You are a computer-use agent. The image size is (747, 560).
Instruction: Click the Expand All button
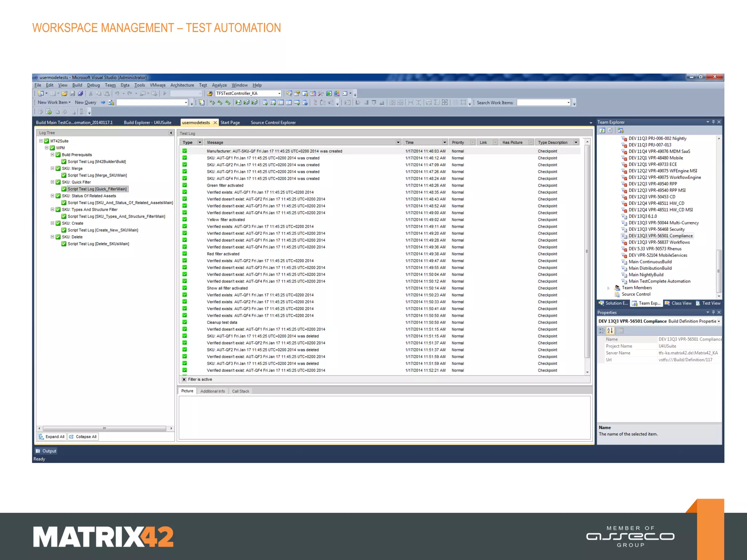[52, 437]
